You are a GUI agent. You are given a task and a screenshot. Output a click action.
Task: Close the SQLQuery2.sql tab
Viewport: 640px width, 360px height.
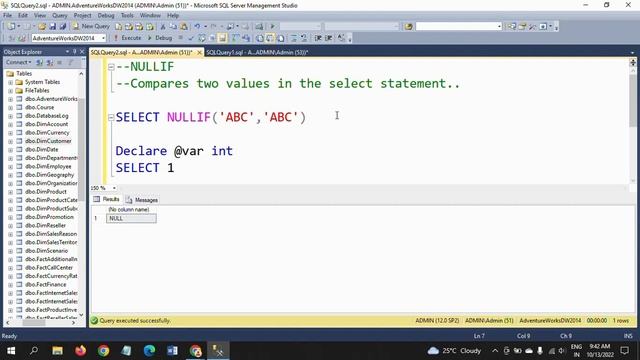(199, 53)
